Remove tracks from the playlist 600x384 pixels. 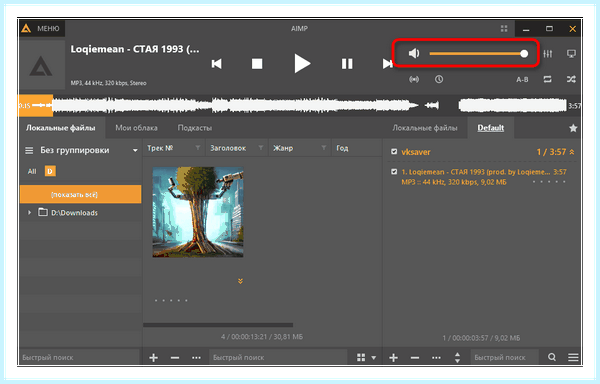coord(415,358)
